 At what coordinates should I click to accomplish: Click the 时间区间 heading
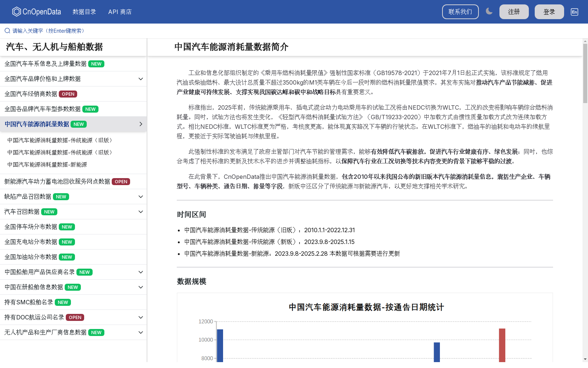click(x=191, y=214)
